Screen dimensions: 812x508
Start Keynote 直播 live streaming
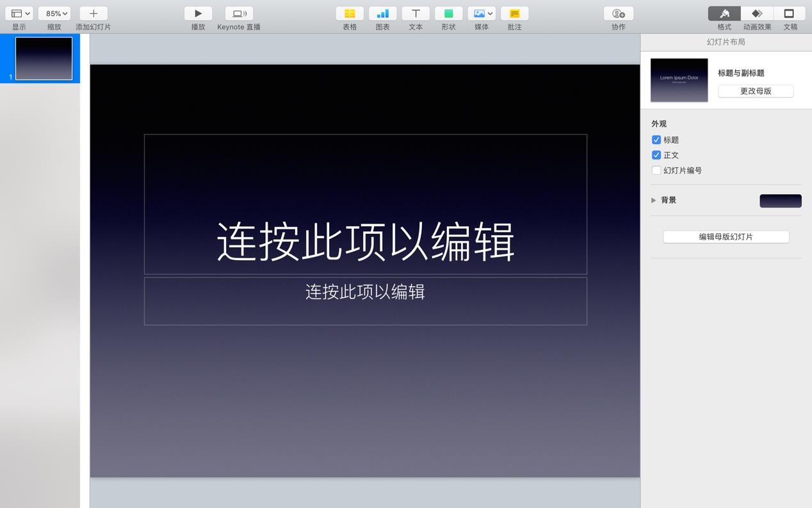238,13
